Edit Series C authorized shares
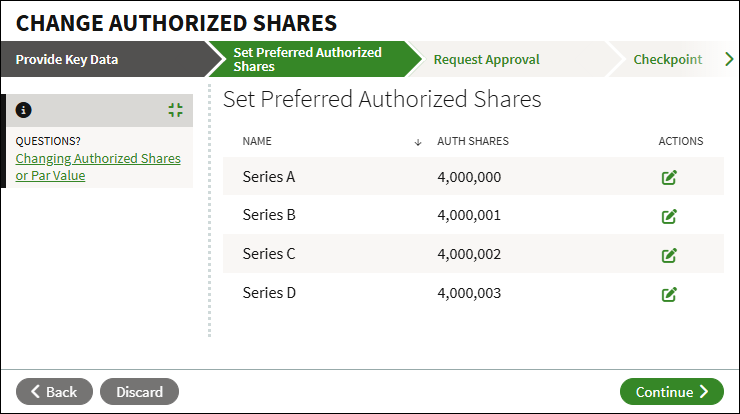This screenshot has height=414, width=740. click(x=669, y=255)
